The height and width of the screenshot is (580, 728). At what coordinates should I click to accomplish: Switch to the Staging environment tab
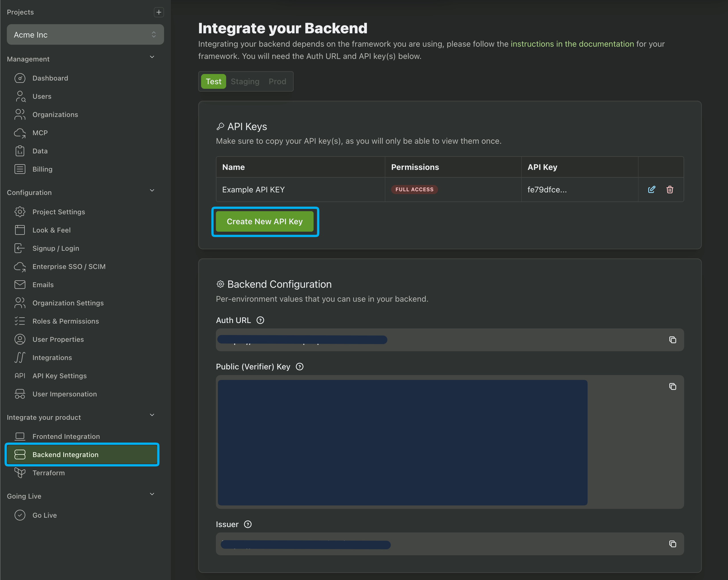click(245, 82)
